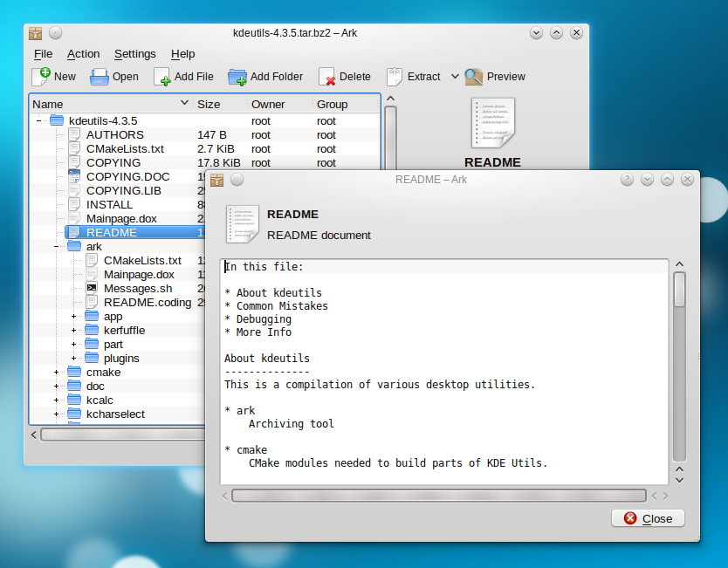
Task: Click the doc folder icon
Action: click(74, 386)
